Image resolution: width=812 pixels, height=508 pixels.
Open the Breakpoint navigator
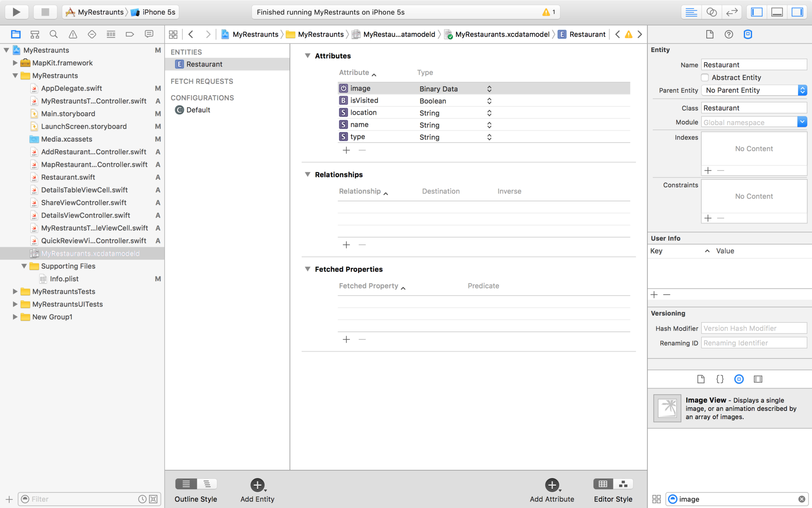(x=130, y=34)
